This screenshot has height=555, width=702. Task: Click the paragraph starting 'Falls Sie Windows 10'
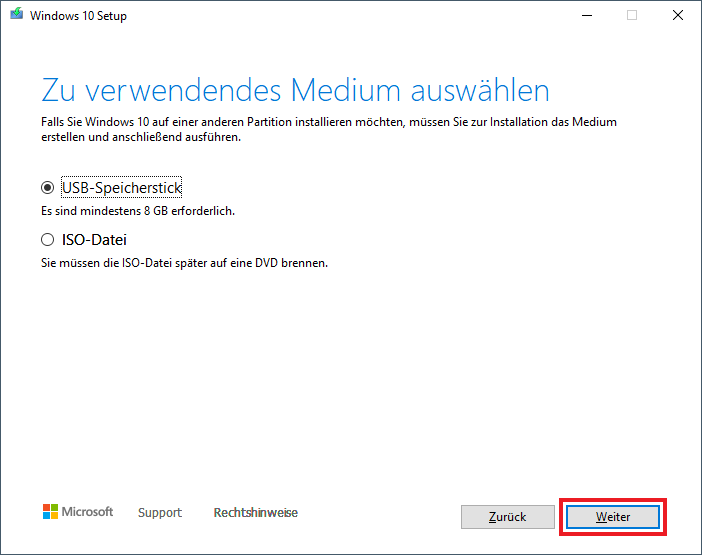[x=329, y=129]
